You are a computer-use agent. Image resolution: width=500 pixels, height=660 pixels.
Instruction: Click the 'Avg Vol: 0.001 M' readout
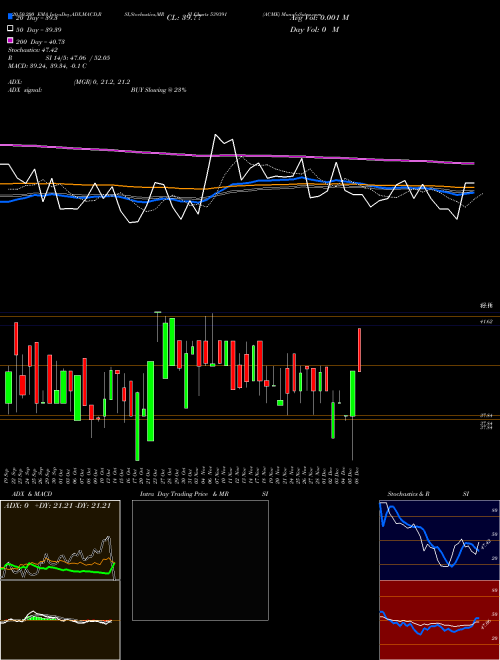[x=319, y=18]
